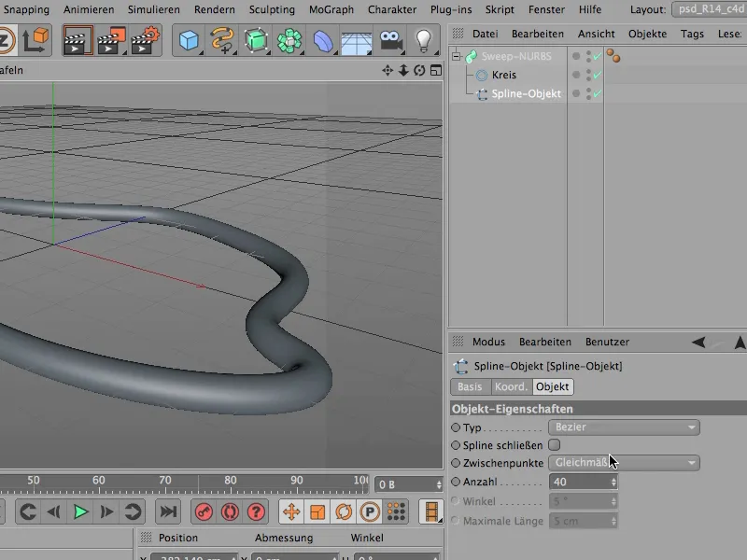Disable the Sweep-NURBS green checkmark
The width and height of the screenshot is (747, 560).
pos(597,56)
